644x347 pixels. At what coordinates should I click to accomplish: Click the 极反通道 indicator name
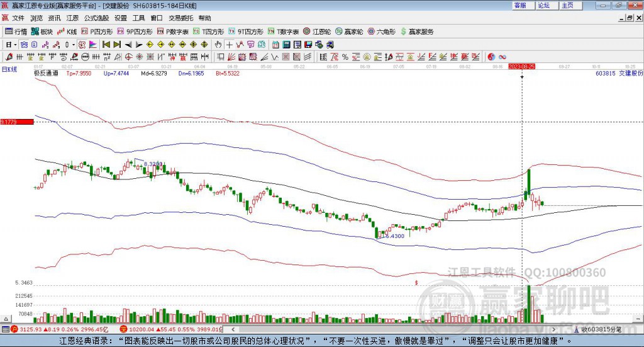point(46,73)
